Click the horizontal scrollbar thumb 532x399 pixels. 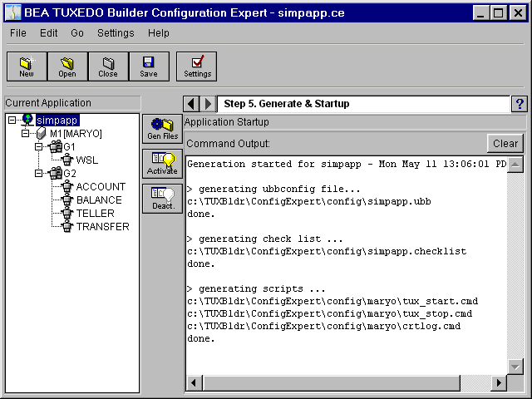click(332, 383)
